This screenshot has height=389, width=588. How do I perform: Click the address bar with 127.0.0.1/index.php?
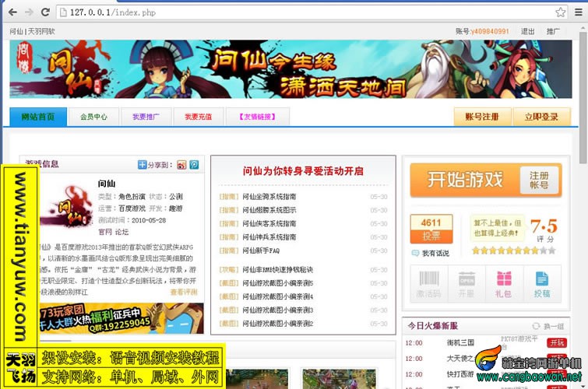click(312, 12)
